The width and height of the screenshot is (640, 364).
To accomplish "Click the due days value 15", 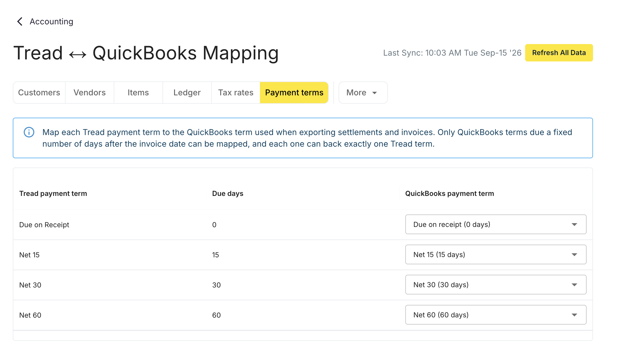I will (x=216, y=255).
